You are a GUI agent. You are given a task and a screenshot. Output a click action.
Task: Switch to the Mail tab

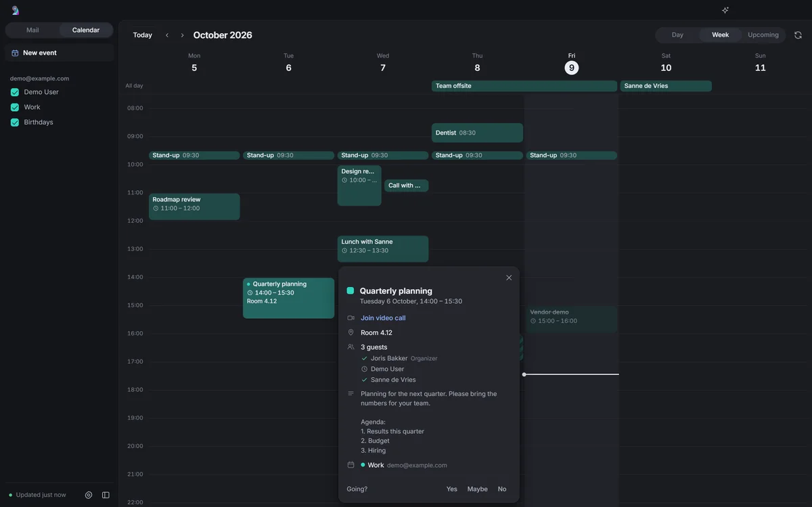coord(32,30)
